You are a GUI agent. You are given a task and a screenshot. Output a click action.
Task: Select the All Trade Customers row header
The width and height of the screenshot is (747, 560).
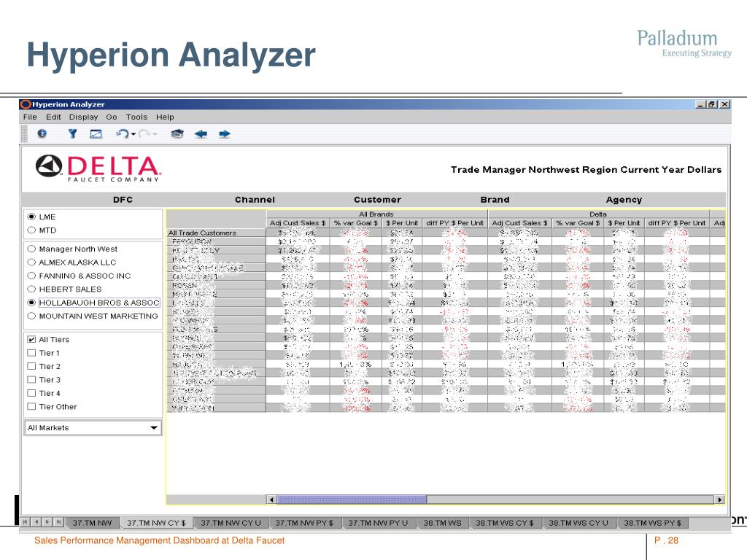(216, 233)
